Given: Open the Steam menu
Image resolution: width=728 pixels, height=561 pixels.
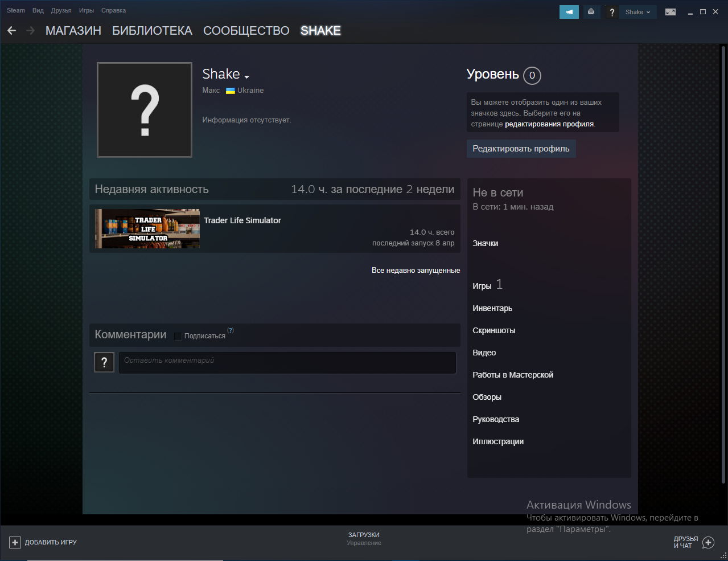Looking at the screenshot, I should 16,10.
